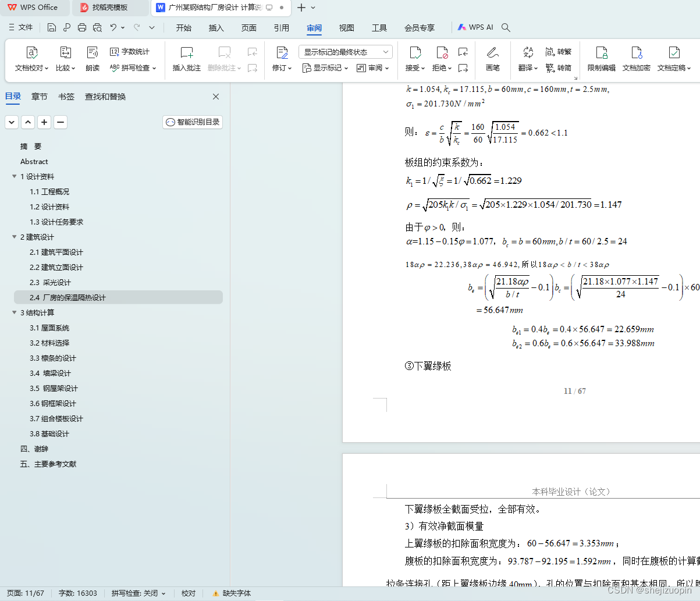
Task: Click the 智能识别目录 button
Action: point(193,122)
